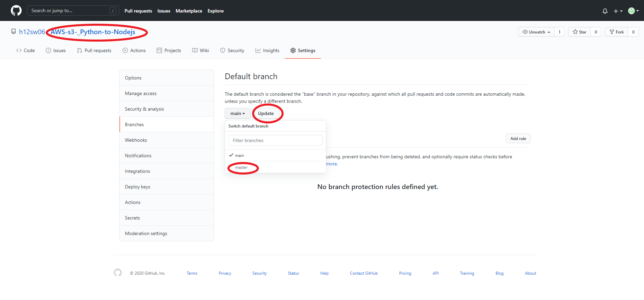644x300 pixels.
Task: Open the AWS-s3-_Python-to-Nodejs repository link
Action: tap(93, 32)
